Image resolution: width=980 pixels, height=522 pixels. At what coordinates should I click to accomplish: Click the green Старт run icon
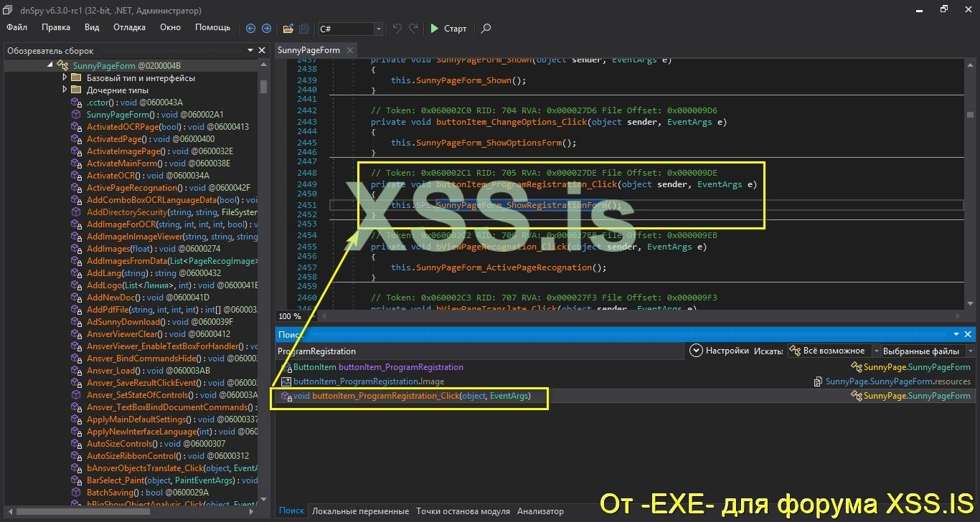pos(434,29)
